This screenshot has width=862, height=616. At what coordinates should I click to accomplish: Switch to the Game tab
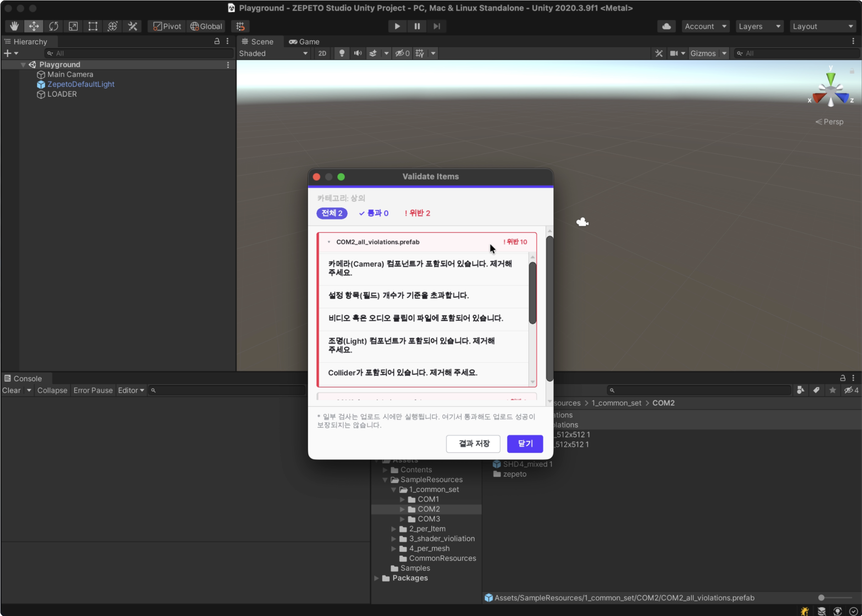tap(304, 42)
